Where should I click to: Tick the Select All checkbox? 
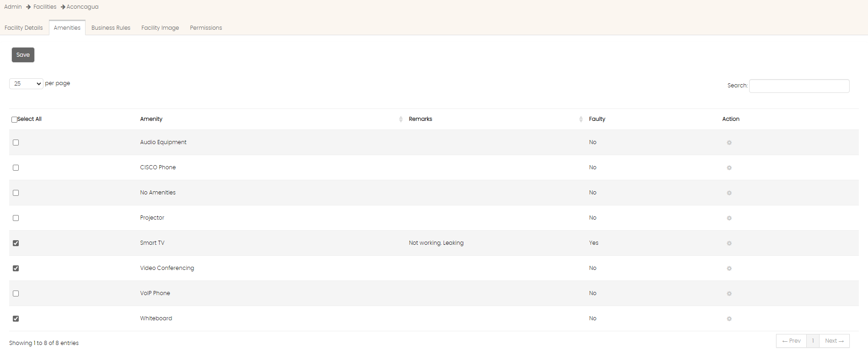(14, 119)
